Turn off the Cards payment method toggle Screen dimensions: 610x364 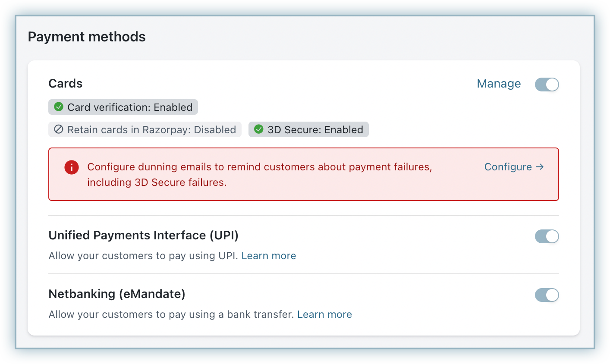point(547,85)
